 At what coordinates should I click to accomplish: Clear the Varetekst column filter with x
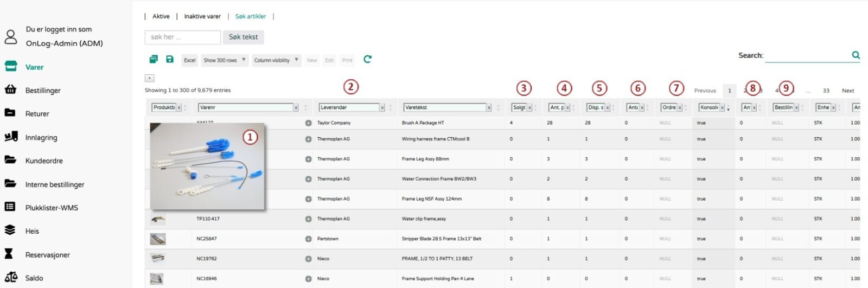pos(489,108)
